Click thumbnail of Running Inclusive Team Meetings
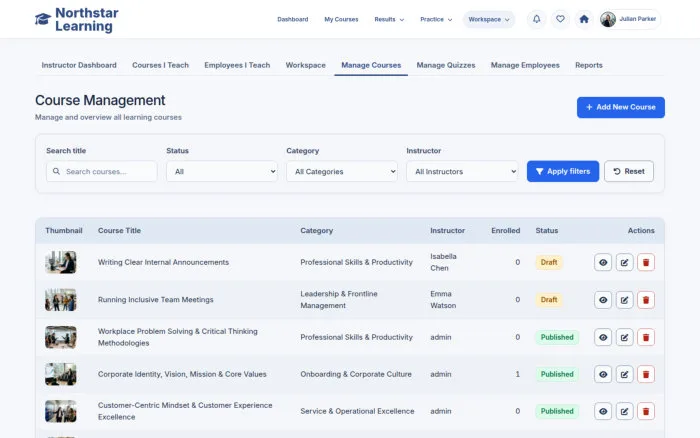 [61, 300]
